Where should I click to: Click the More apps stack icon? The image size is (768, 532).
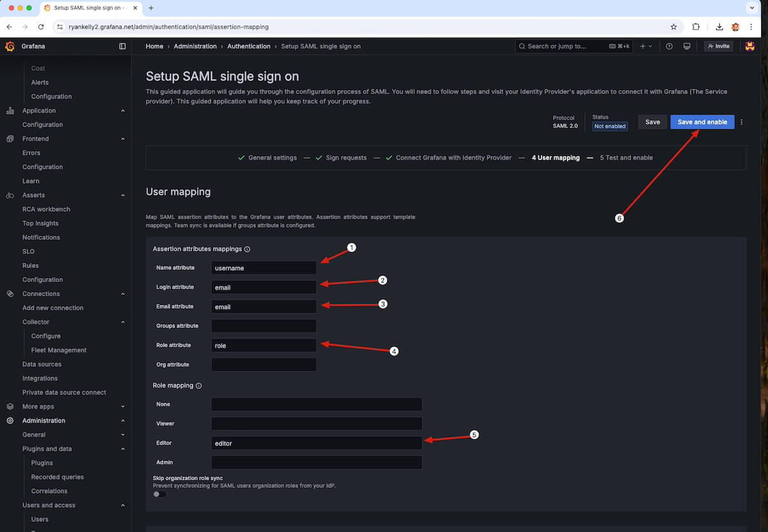pyautogui.click(x=10, y=407)
